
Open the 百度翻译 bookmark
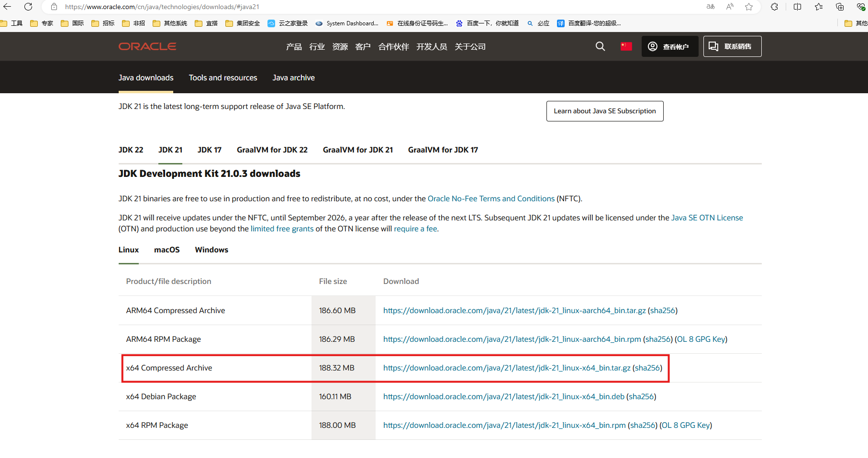tap(589, 23)
